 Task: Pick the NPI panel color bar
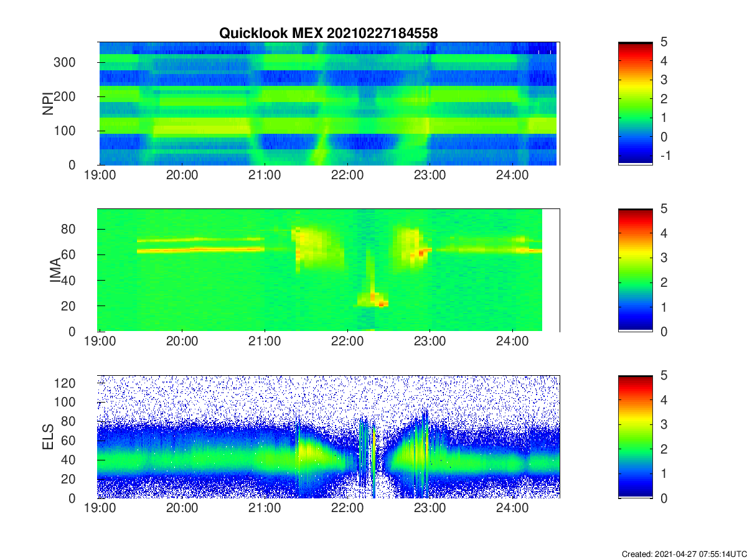pyautogui.click(x=636, y=103)
